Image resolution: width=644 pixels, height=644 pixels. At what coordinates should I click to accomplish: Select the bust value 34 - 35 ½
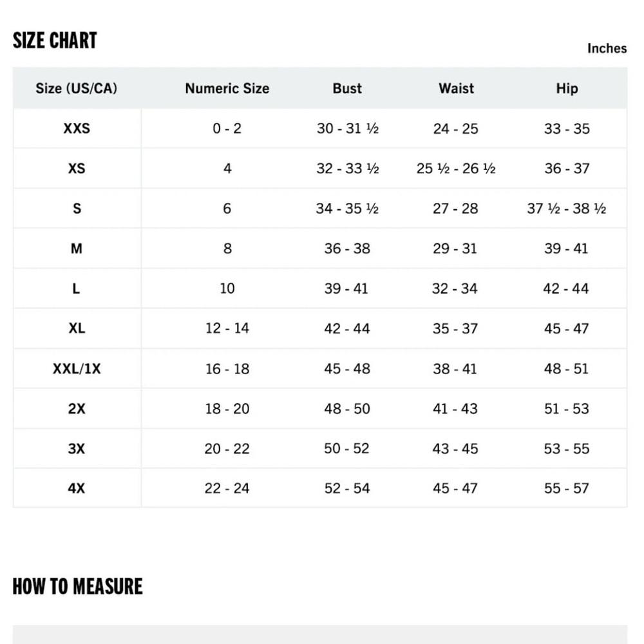347,209
